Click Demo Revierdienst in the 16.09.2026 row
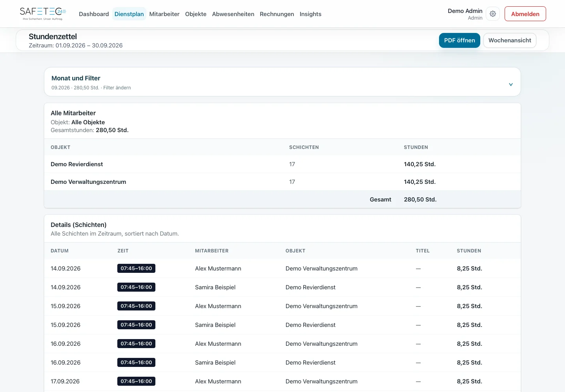565x392 pixels. click(310, 363)
